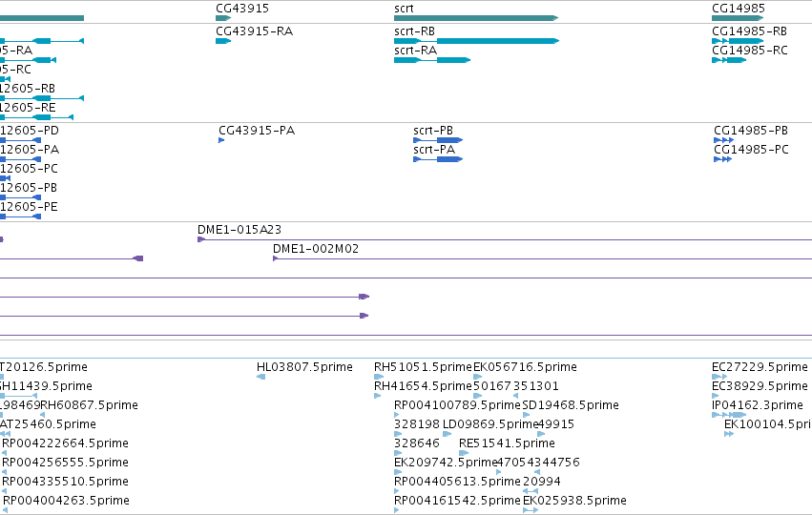The width and height of the screenshot is (812, 515).
Task: Click the 12605-RE transcript label
Action: pyautogui.click(x=28, y=108)
